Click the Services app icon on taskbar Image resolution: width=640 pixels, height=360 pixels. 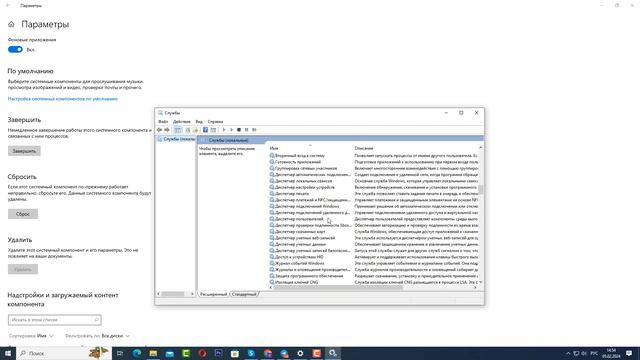[x=333, y=353]
